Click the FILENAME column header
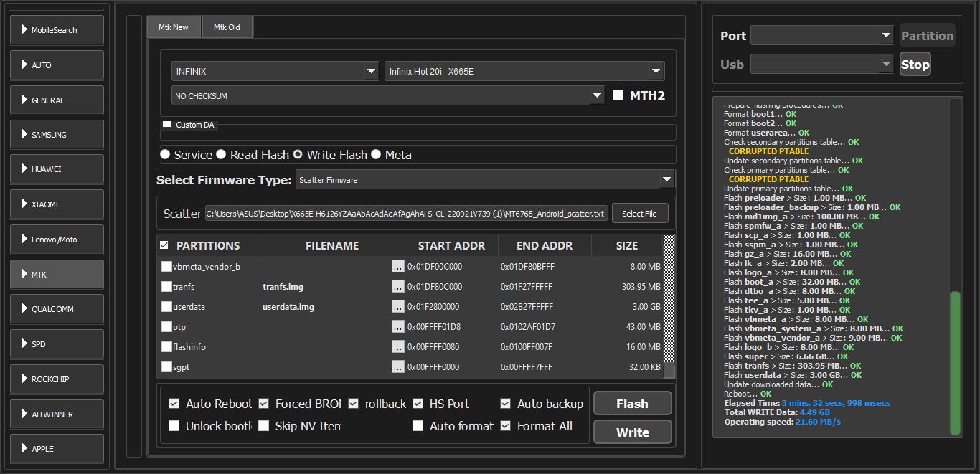Image resolution: width=980 pixels, height=474 pixels. click(332, 245)
